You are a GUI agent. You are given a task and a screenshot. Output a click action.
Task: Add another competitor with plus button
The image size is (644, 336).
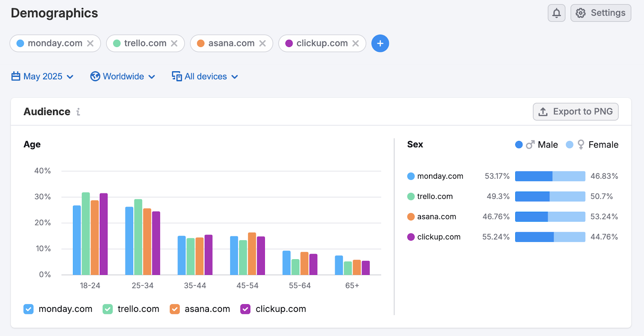380,43
